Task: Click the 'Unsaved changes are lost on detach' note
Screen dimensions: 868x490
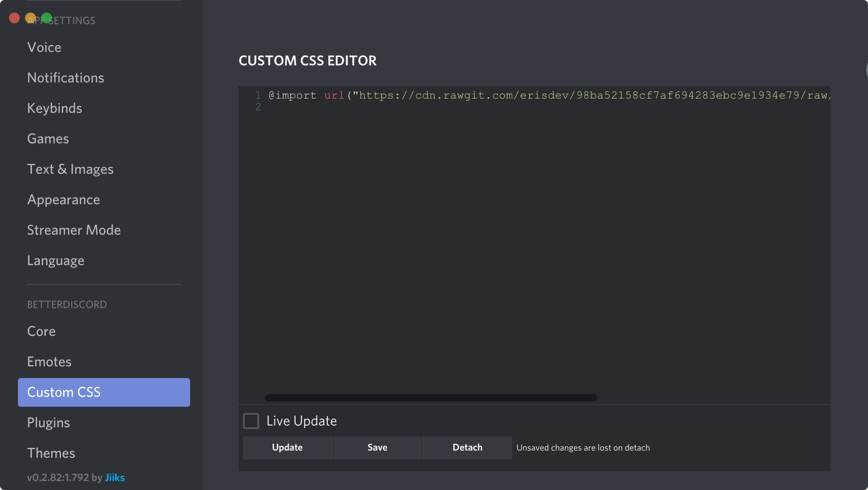Action: [583, 448]
